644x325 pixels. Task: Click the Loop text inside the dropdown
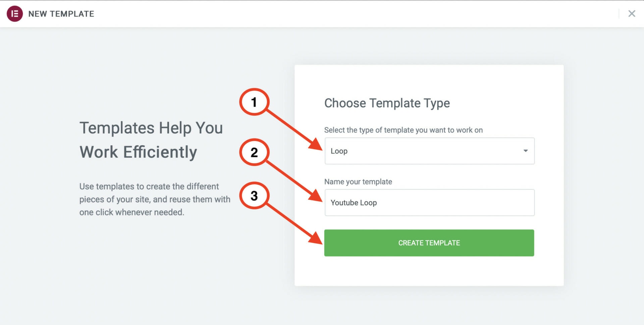tap(339, 151)
